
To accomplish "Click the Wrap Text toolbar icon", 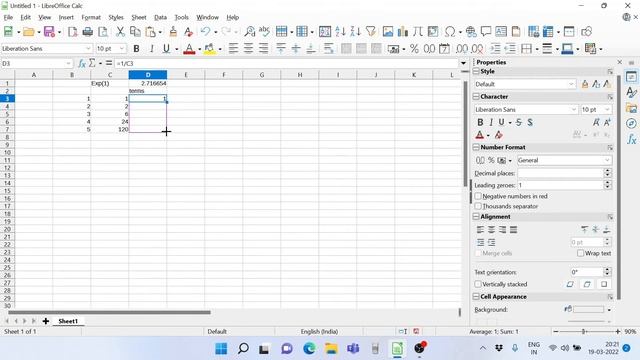I will point(328,49).
